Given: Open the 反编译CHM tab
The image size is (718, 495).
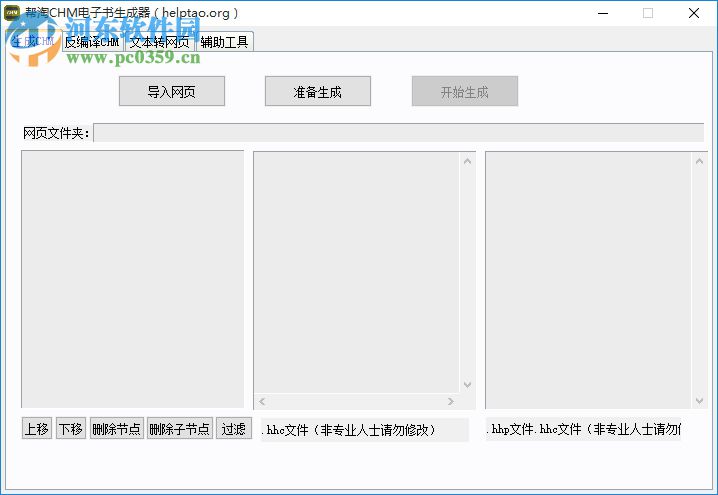Looking at the screenshot, I should (x=92, y=42).
